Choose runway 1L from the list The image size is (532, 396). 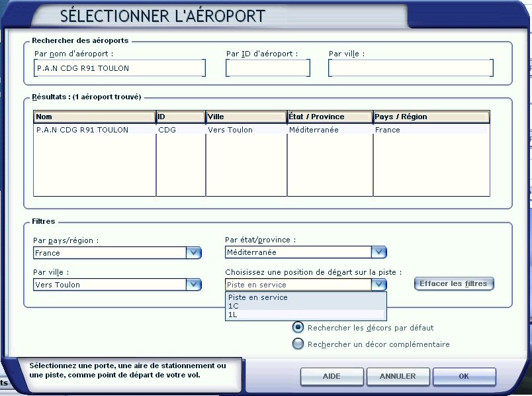click(x=306, y=315)
